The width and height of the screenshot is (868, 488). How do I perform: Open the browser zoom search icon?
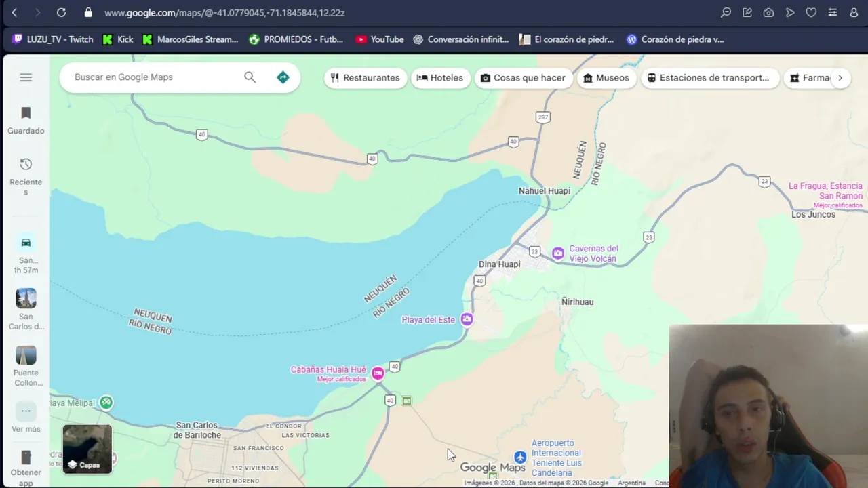pyautogui.click(x=726, y=12)
